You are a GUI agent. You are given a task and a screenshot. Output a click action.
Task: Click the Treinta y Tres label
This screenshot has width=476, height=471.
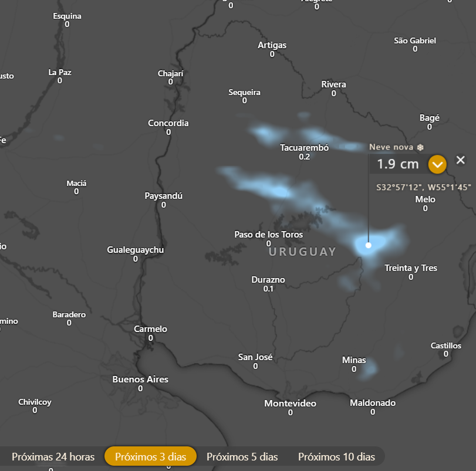tap(411, 268)
